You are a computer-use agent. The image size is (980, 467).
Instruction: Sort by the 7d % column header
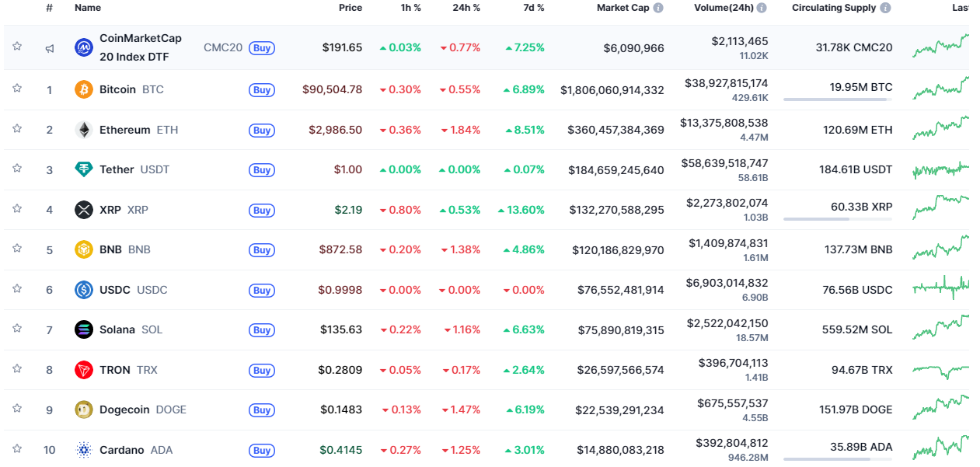click(x=533, y=8)
